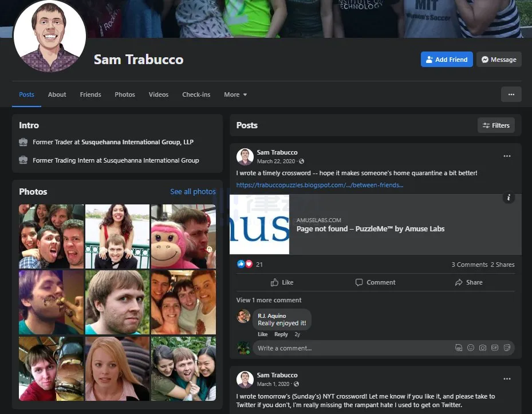Expand the More dropdown in profile tabs
The width and height of the screenshot is (532, 414).
point(235,94)
